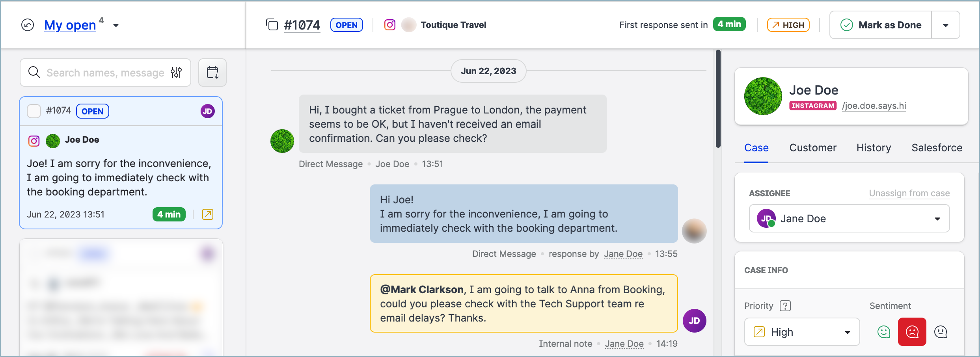Screen dimensions: 980x357
Task: Click the calendar sort icon button
Action: (x=212, y=73)
